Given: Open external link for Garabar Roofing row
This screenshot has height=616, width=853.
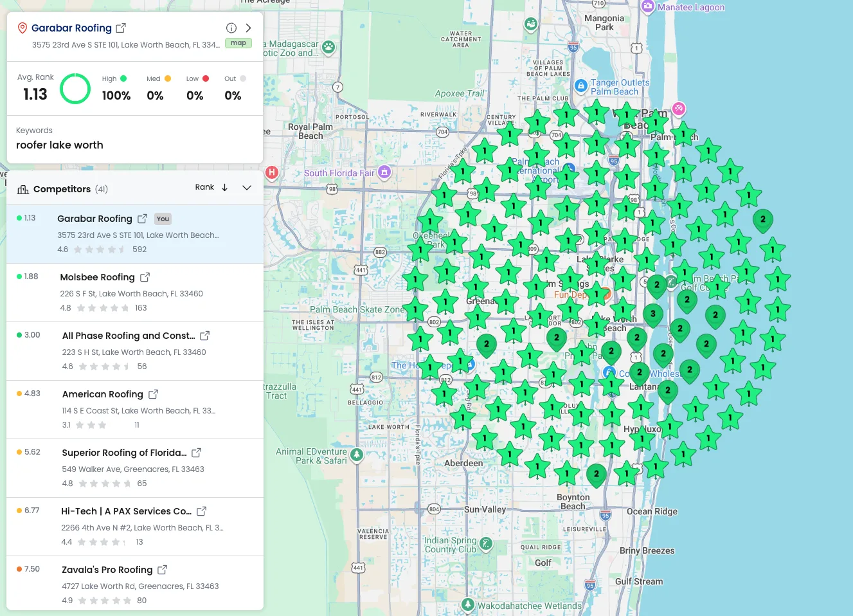Looking at the screenshot, I should (x=142, y=219).
